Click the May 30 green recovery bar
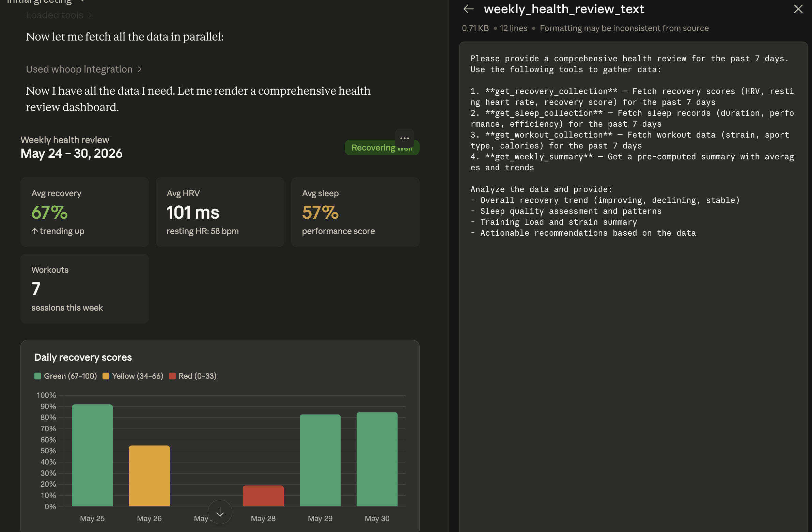 pyautogui.click(x=377, y=459)
